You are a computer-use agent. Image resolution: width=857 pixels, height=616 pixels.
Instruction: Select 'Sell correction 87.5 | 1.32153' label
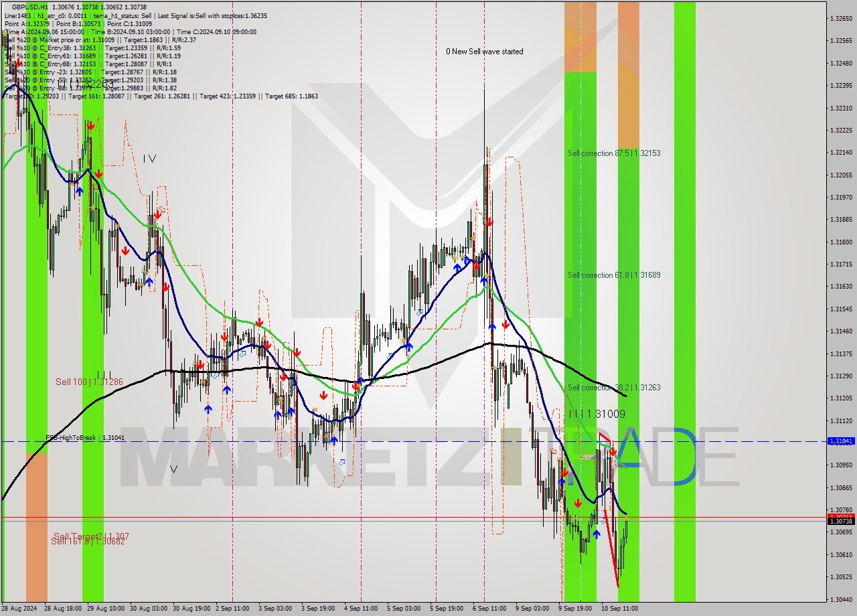[x=614, y=153]
